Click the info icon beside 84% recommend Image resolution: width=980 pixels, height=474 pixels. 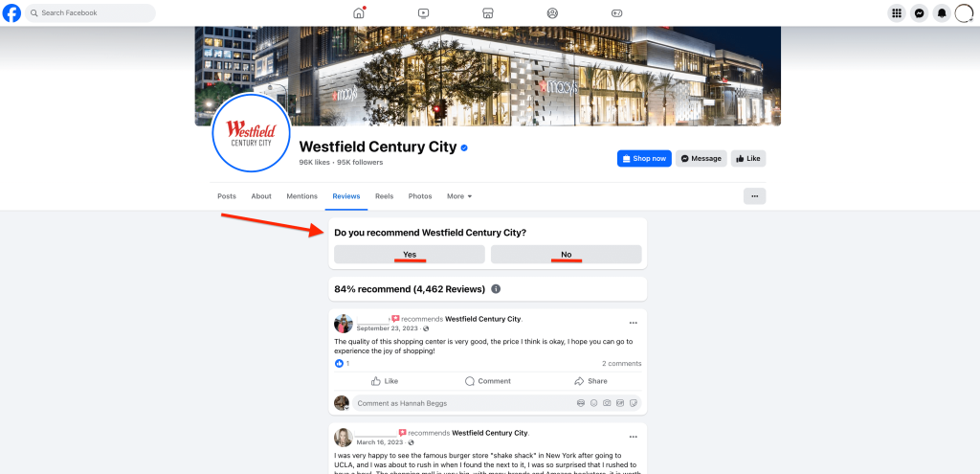point(496,289)
